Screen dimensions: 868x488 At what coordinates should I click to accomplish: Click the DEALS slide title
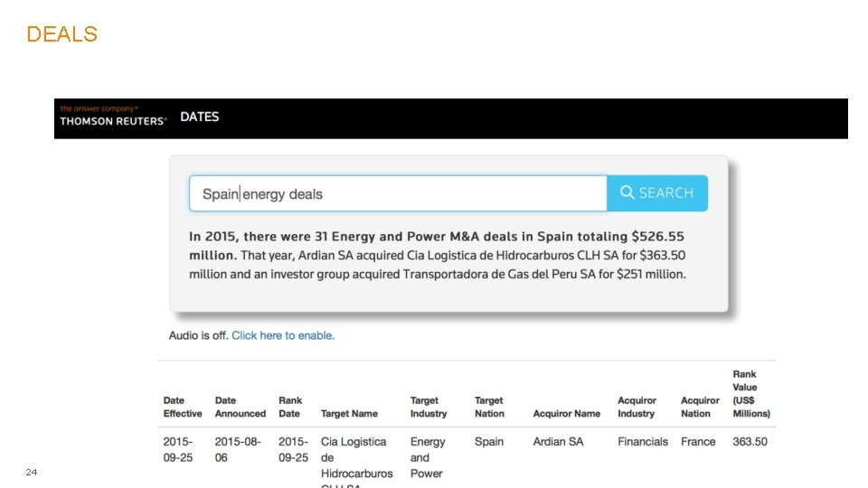pyautogui.click(x=61, y=34)
